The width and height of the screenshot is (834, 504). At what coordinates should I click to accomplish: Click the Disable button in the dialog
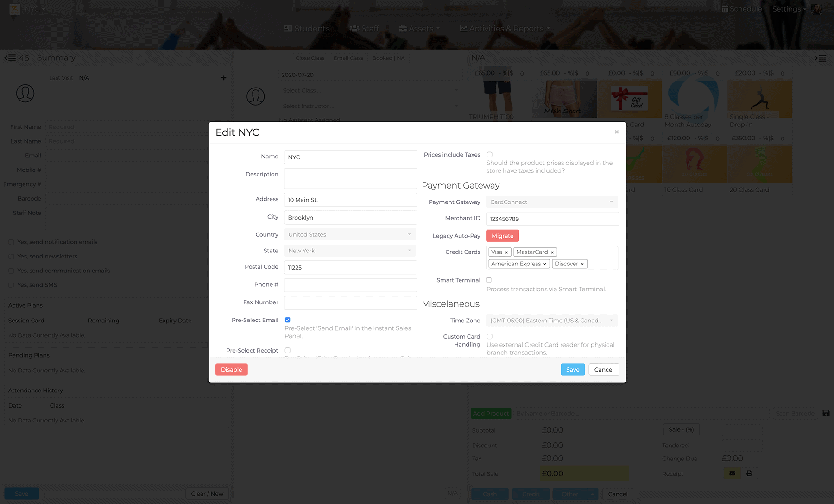[231, 369]
